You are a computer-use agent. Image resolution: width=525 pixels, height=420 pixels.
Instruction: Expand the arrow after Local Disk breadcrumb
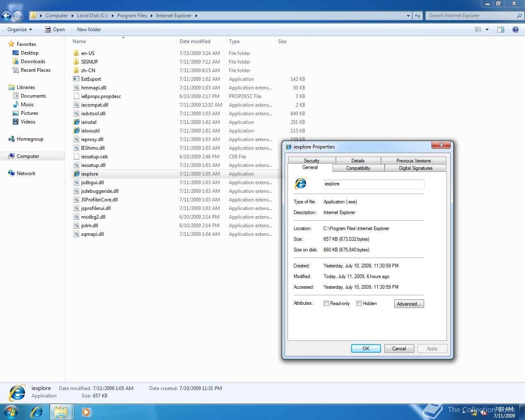pyautogui.click(x=112, y=16)
